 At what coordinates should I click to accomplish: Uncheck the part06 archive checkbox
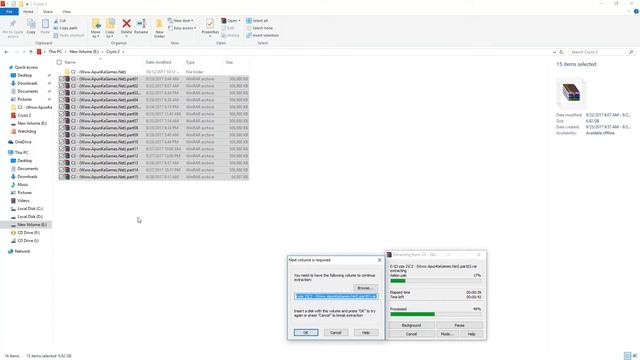(x=62, y=114)
